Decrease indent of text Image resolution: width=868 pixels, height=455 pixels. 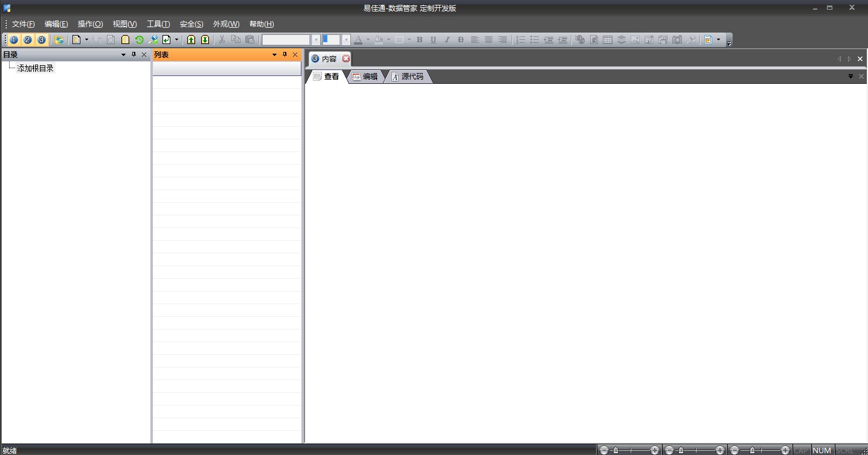[x=548, y=40]
